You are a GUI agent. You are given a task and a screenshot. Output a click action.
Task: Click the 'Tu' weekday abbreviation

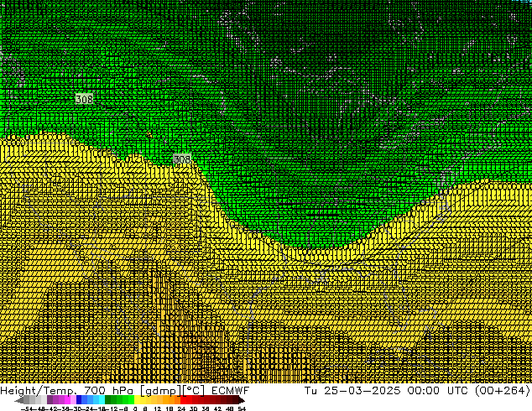[310, 391]
